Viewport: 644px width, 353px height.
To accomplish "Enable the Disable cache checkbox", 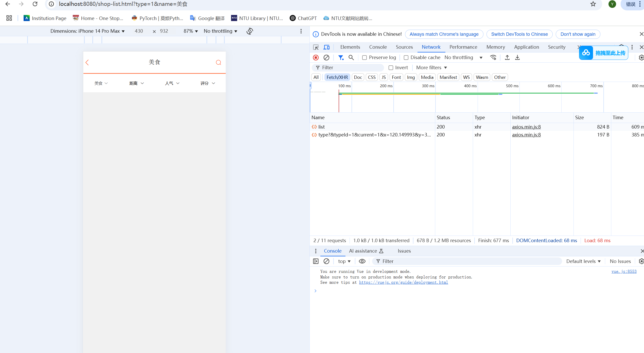I will coord(406,58).
